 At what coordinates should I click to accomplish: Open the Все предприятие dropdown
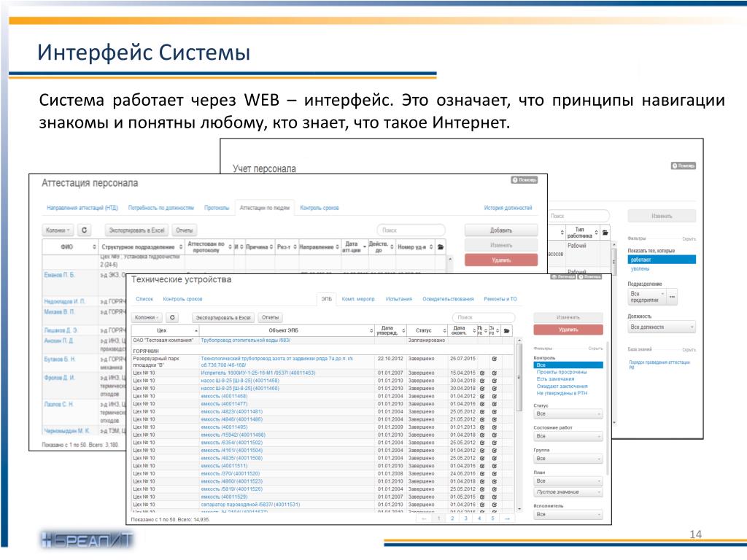pos(647,297)
